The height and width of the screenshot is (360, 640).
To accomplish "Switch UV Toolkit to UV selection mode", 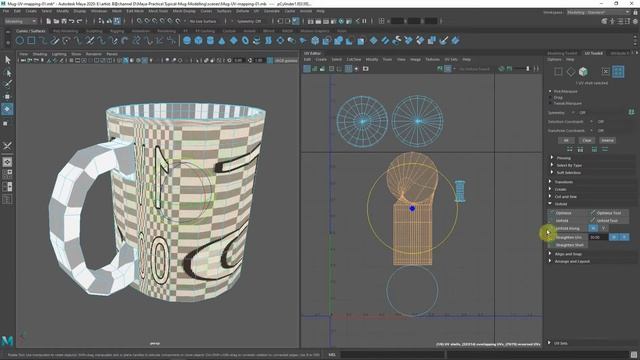I will coord(606,72).
